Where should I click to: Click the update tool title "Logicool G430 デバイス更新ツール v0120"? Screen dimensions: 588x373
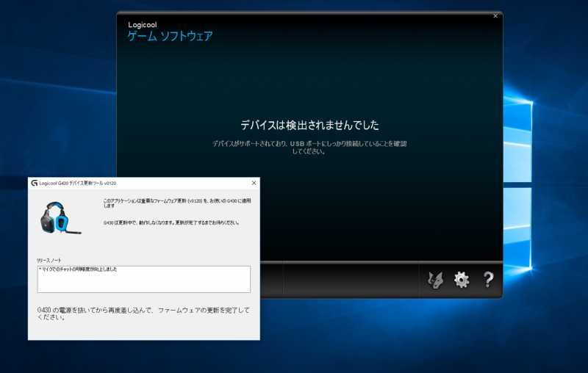(78, 183)
